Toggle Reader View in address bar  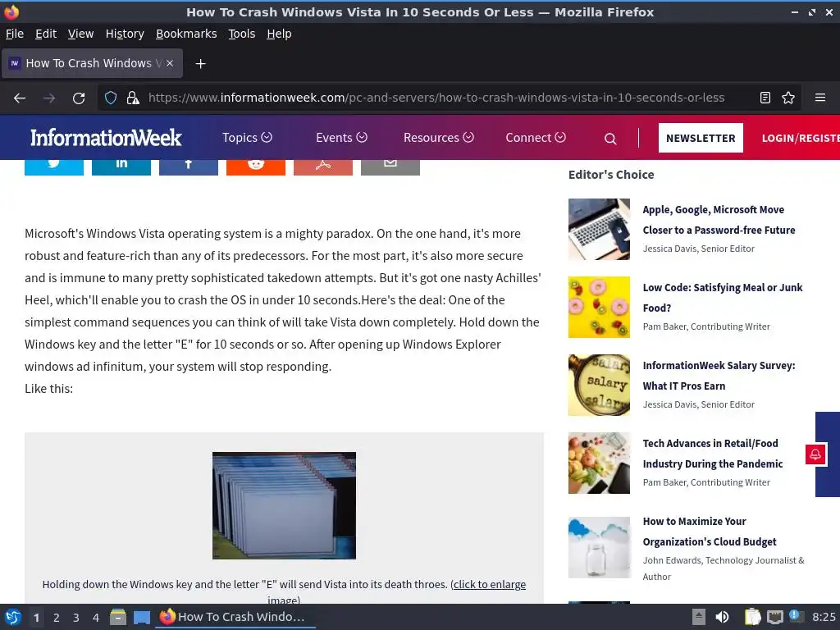765,98
